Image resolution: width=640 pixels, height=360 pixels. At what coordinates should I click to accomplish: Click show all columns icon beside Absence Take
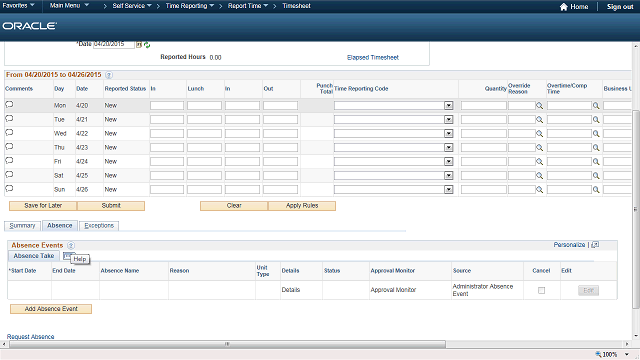pyautogui.click(x=67, y=256)
